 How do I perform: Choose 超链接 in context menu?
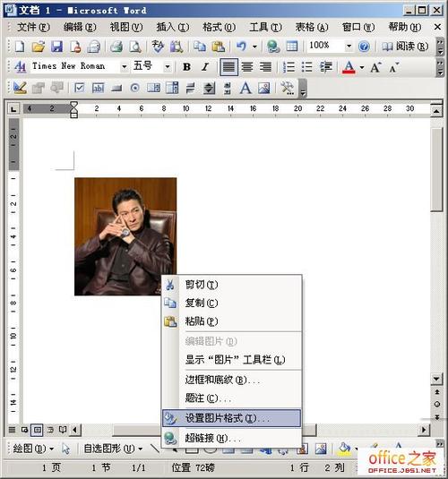point(231,438)
